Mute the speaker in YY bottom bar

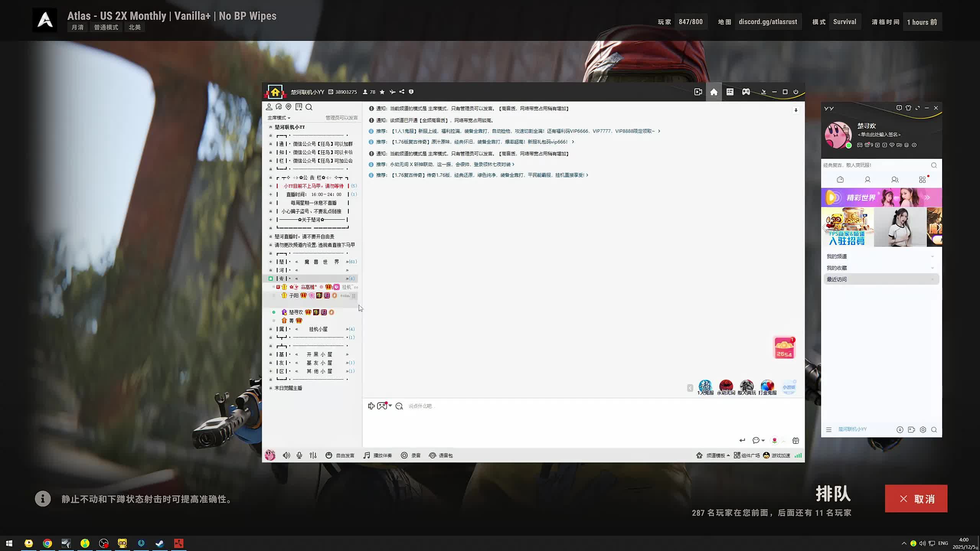pos(286,455)
